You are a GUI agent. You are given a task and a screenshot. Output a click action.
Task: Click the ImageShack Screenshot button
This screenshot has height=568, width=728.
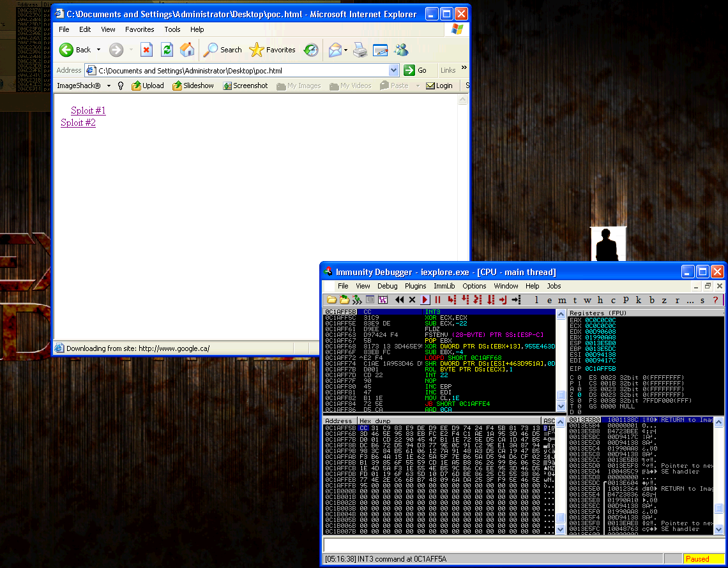pyautogui.click(x=245, y=86)
